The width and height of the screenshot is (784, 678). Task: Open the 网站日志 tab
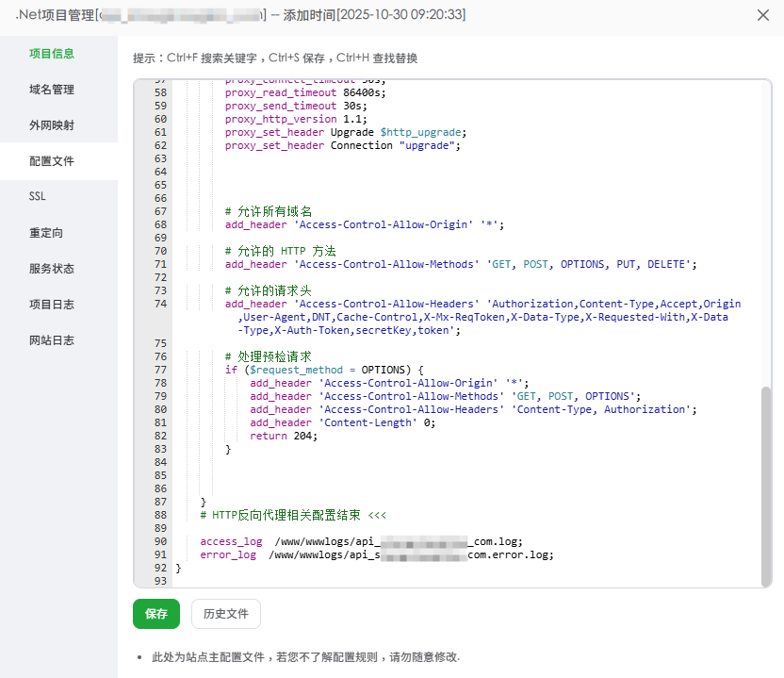pyautogui.click(x=52, y=339)
